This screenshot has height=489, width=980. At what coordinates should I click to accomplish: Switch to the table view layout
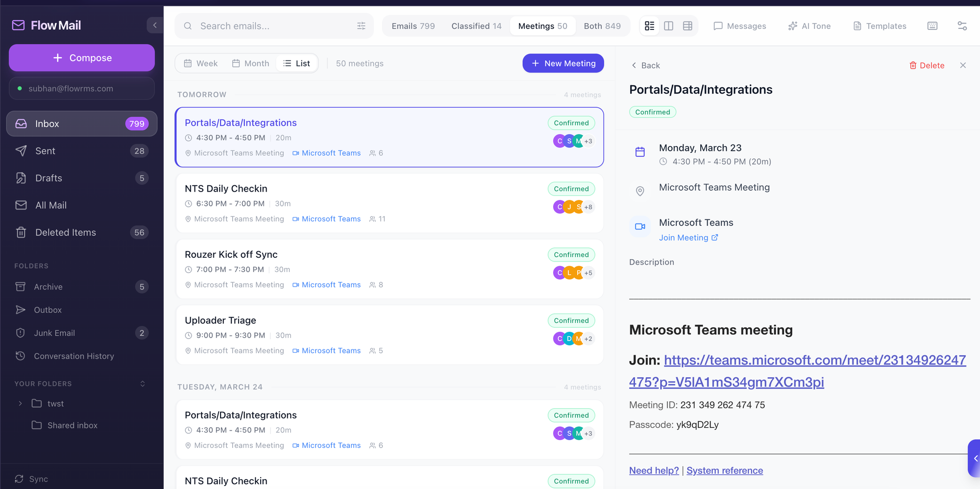(x=687, y=26)
